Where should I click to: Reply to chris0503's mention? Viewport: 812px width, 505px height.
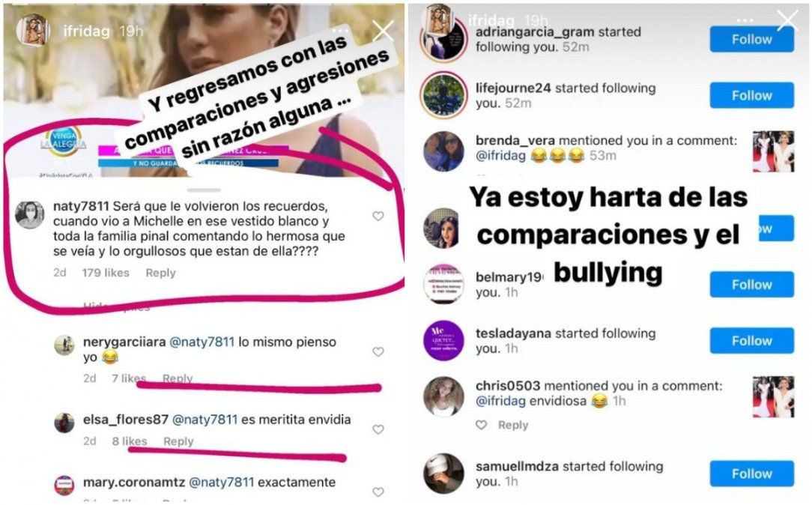point(513,425)
